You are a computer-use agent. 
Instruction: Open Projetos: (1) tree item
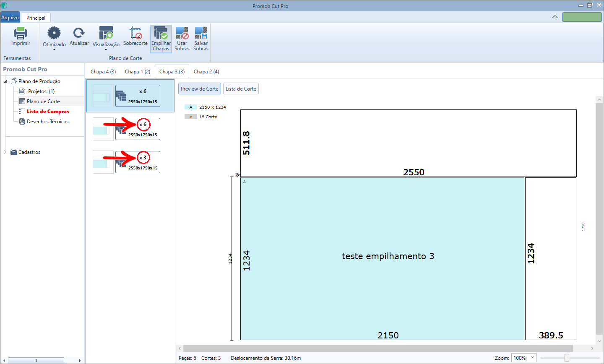point(41,91)
